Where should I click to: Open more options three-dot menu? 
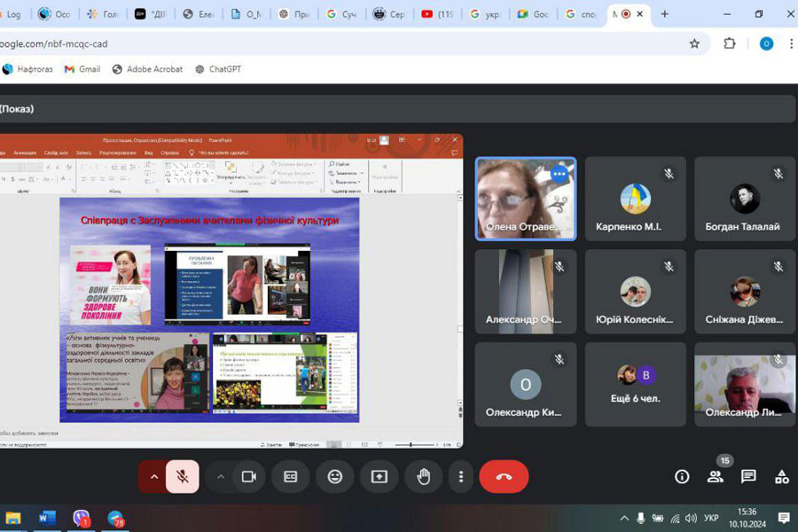pos(460,477)
